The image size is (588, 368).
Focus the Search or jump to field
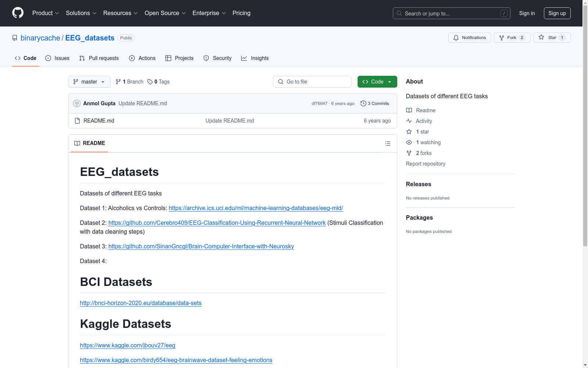[452, 13]
